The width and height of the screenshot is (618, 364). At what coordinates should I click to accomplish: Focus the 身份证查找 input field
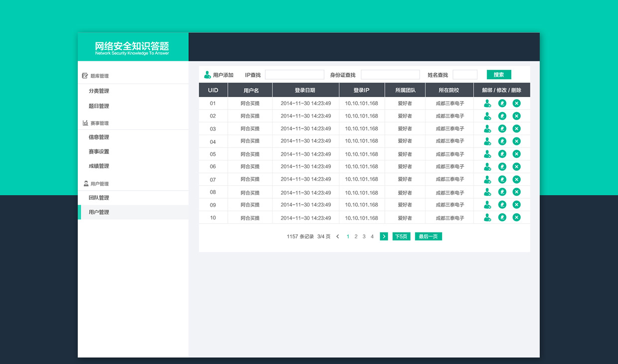tap(390, 75)
